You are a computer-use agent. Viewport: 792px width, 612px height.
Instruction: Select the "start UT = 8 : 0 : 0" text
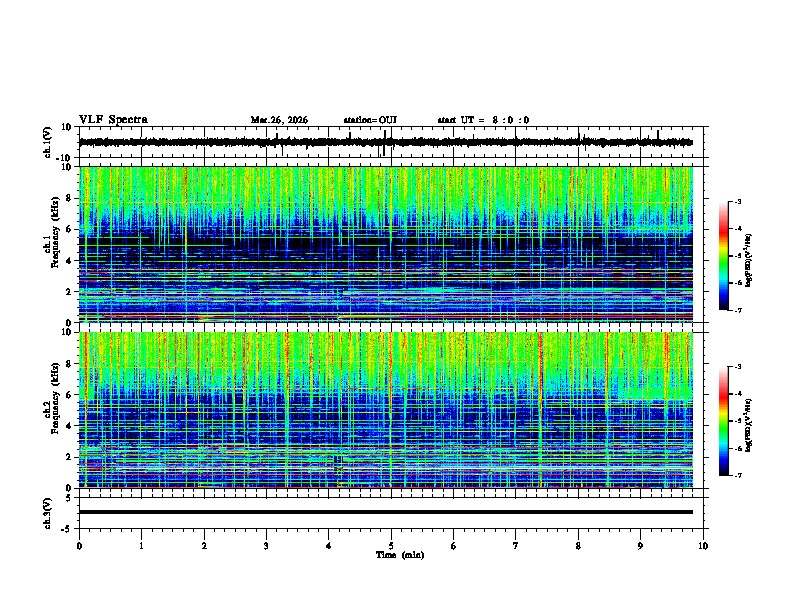point(483,120)
